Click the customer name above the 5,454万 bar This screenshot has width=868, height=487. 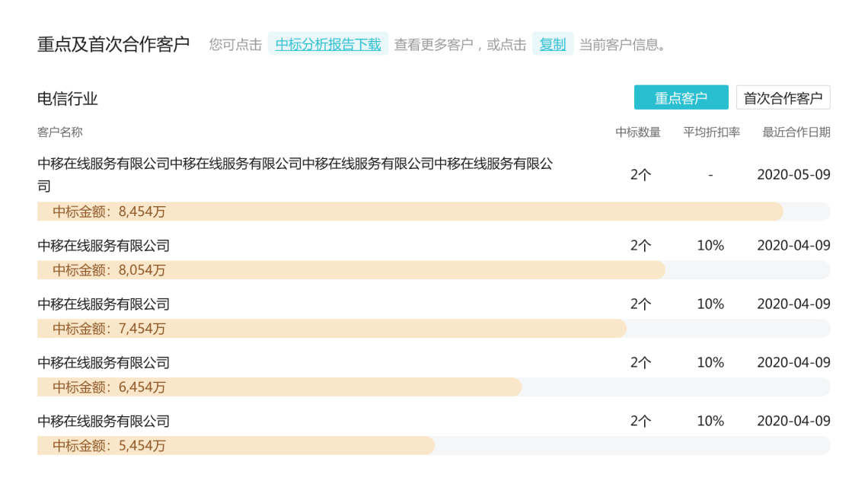(104, 422)
